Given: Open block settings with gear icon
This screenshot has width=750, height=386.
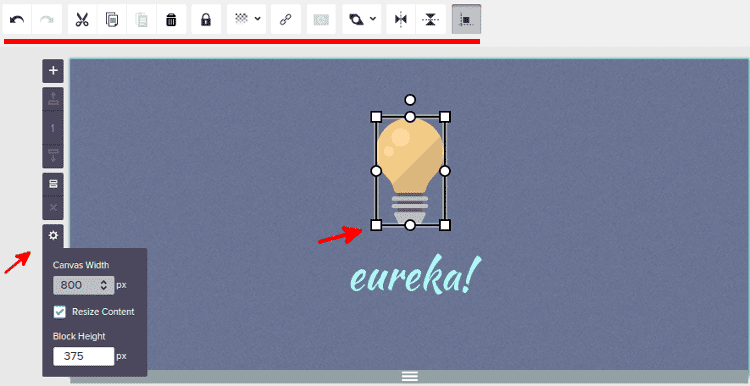Looking at the screenshot, I should (53, 235).
